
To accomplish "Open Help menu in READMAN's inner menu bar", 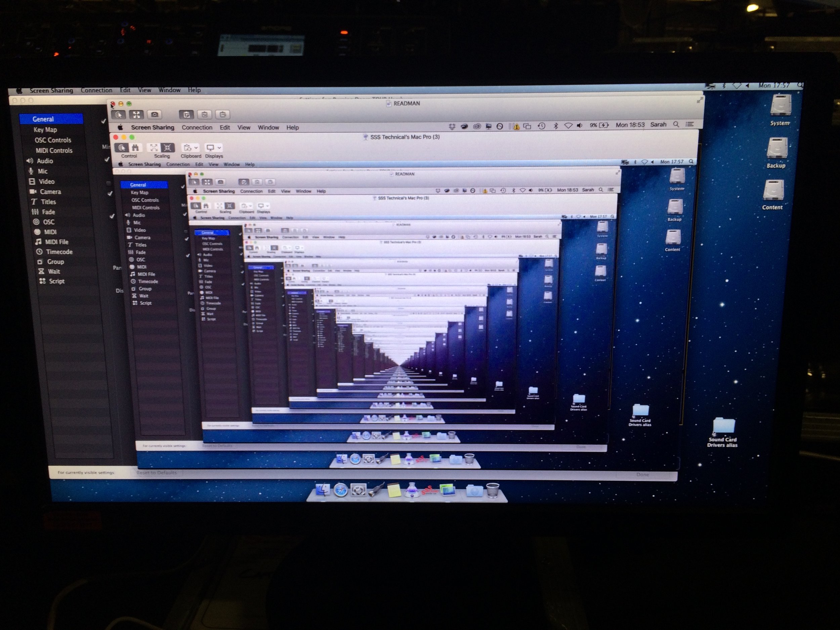I will click(x=292, y=128).
